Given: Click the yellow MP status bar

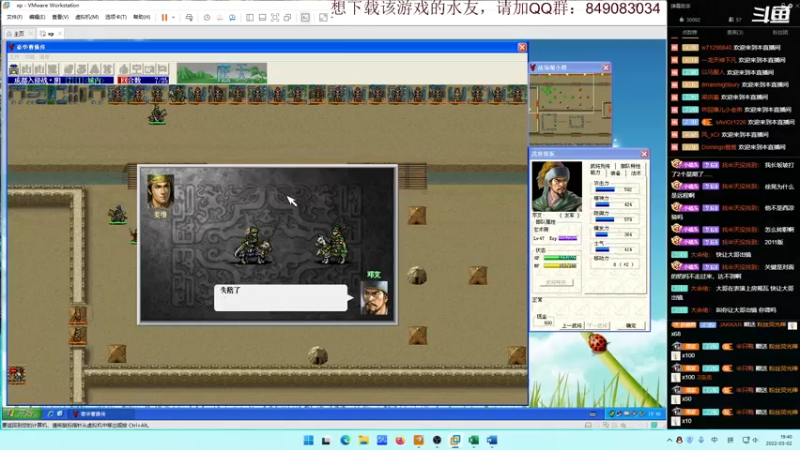Looking at the screenshot, I should 560,265.
